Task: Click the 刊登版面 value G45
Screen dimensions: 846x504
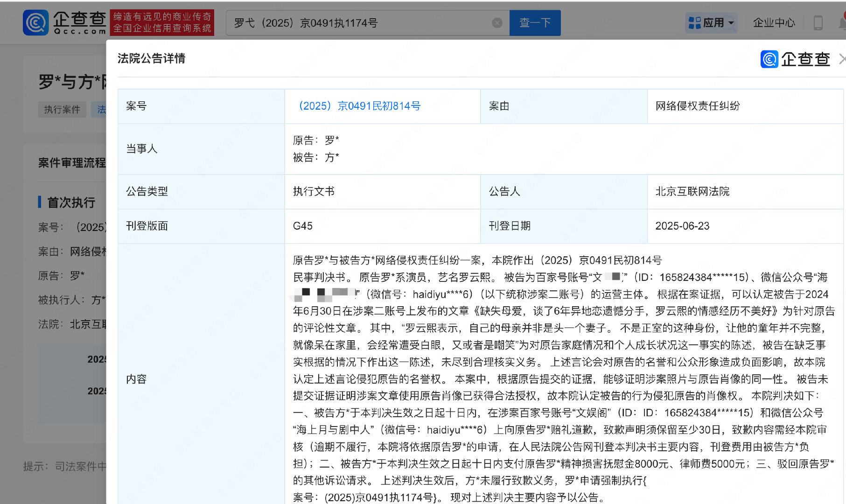Action: point(303,226)
